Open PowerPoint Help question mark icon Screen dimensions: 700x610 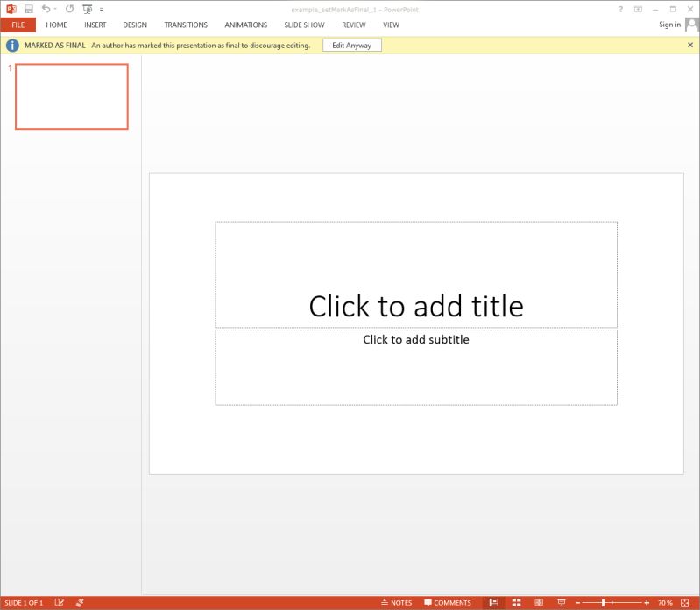click(x=620, y=9)
